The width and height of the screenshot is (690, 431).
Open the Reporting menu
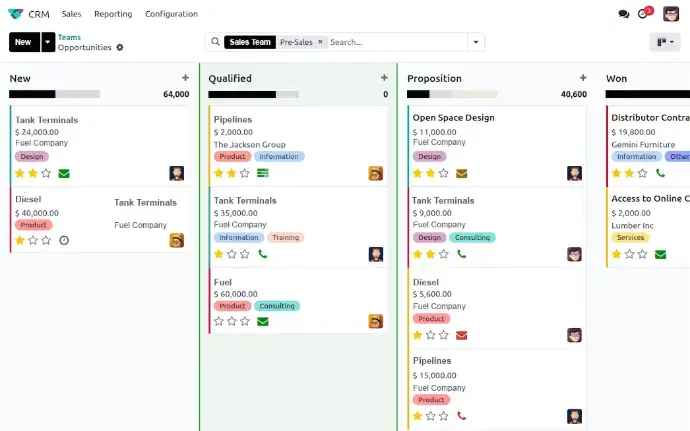point(113,14)
